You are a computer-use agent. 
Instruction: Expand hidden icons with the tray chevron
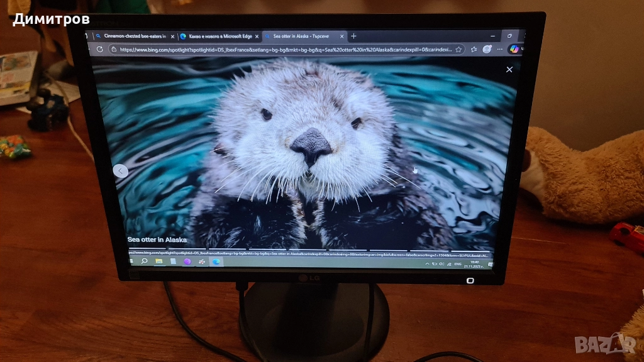[x=428, y=264]
